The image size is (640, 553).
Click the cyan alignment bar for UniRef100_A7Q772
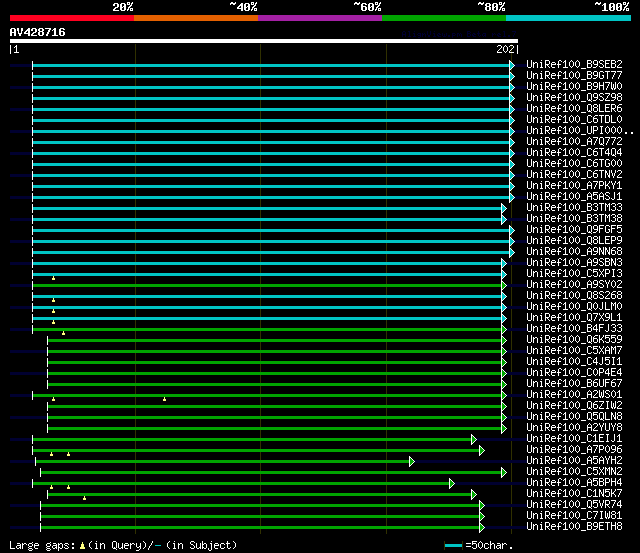coord(271,142)
